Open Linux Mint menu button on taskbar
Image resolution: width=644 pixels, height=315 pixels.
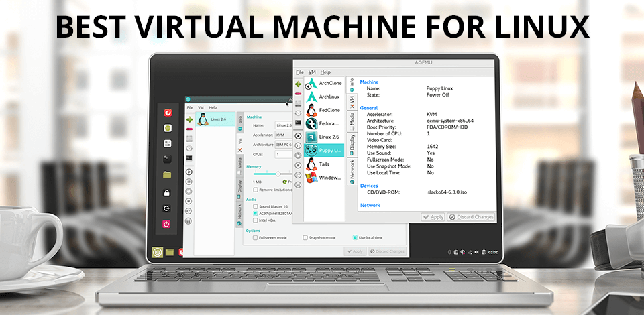(157, 252)
